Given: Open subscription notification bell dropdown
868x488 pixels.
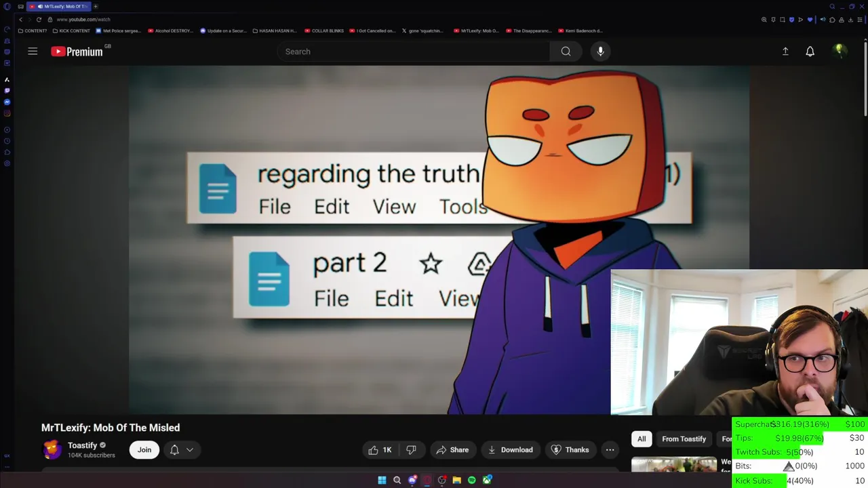Looking at the screenshot, I should point(181,450).
